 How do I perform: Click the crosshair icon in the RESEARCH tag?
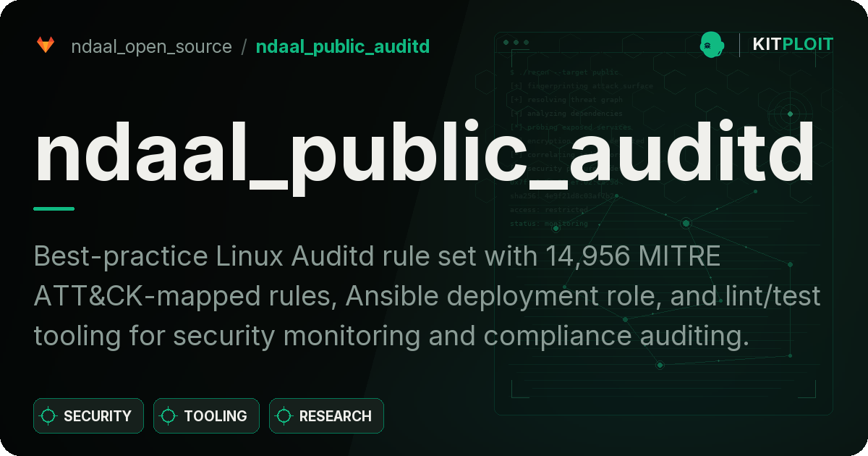pos(284,416)
